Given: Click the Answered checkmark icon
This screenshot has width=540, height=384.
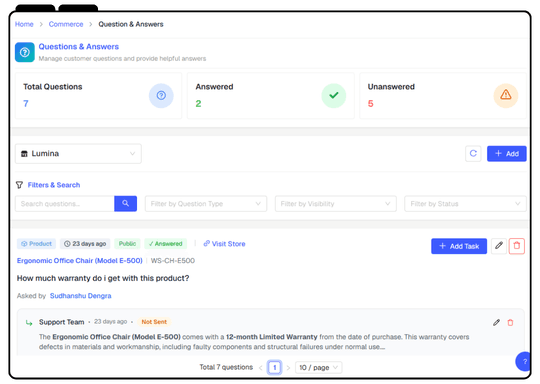Looking at the screenshot, I should tap(334, 95).
